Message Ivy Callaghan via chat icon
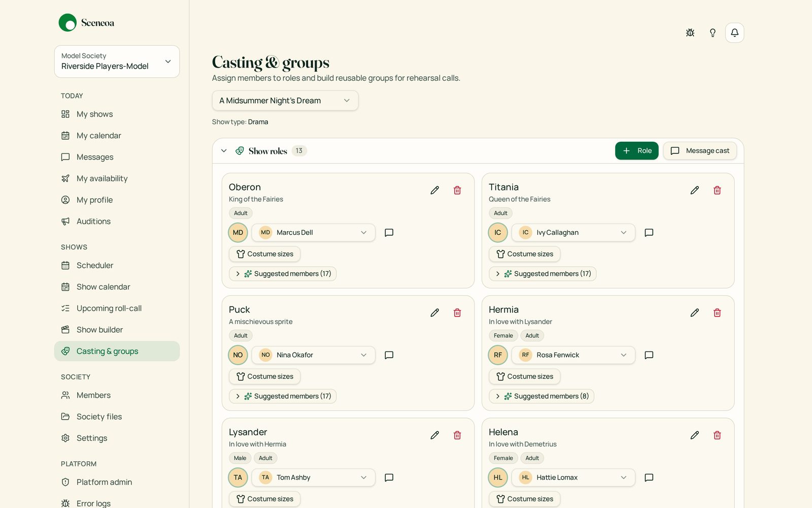This screenshot has width=812, height=508. (649, 233)
